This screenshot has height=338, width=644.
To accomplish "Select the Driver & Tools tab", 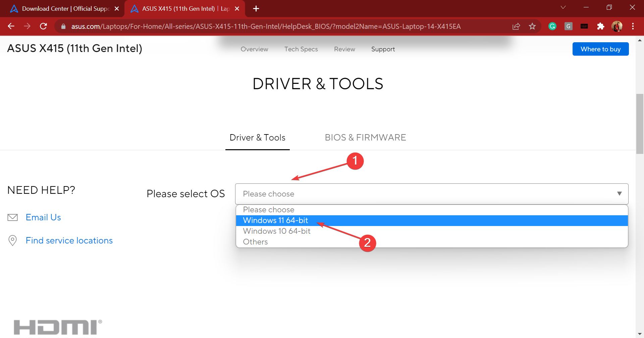I will click(x=257, y=137).
